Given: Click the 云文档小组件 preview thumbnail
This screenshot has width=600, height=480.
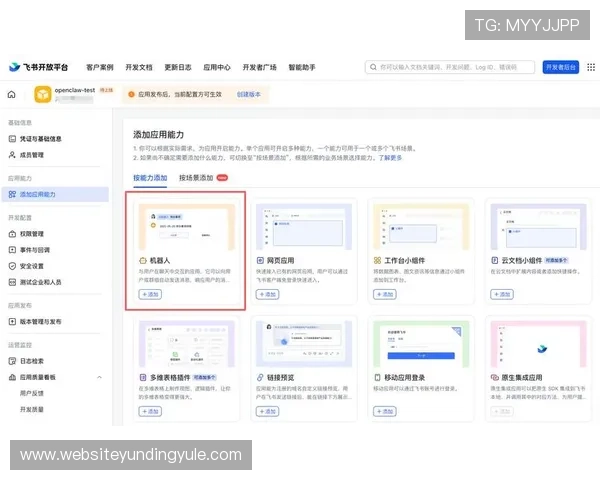Looking at the screenshot, I should pos(538,227).
